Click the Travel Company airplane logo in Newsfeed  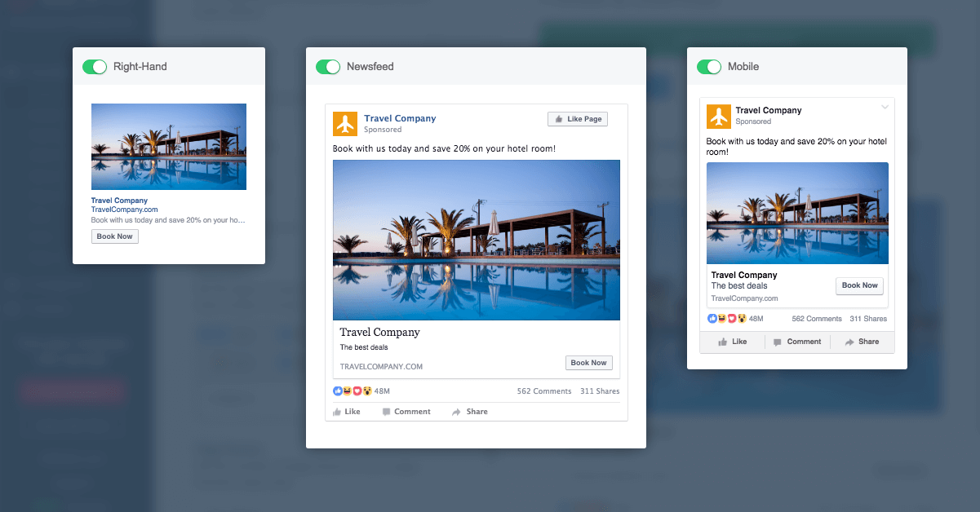pos(345,124)
